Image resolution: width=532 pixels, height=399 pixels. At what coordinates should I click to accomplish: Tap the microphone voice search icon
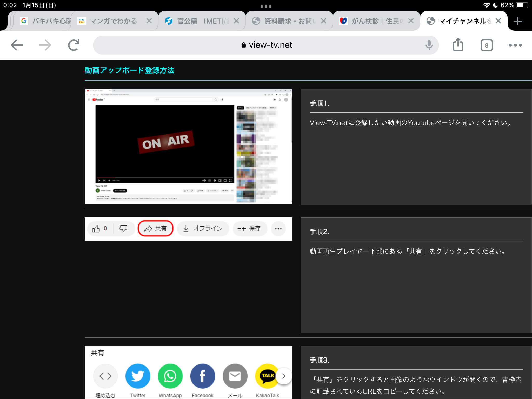click(429, 45)
